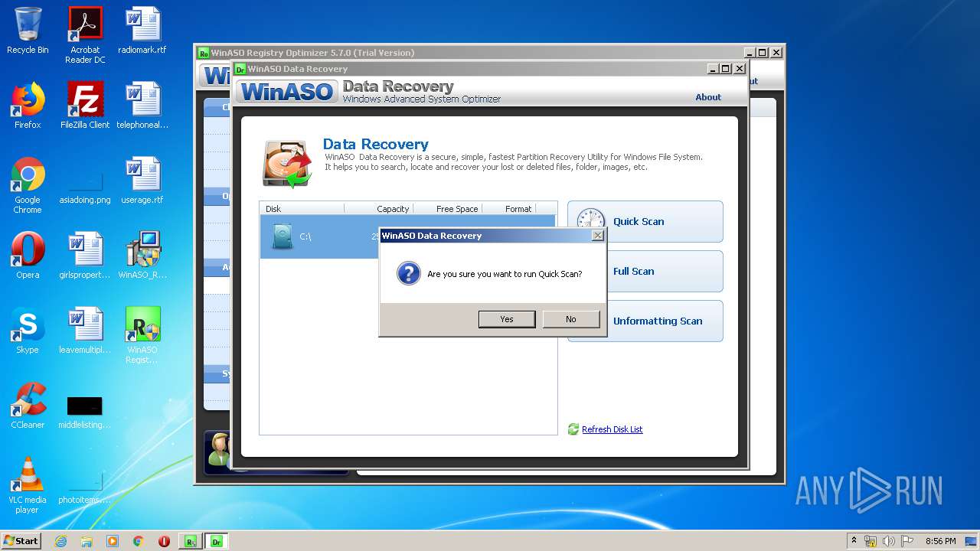
Task: Show hidden system tray icons
Action: click(854, 540)
